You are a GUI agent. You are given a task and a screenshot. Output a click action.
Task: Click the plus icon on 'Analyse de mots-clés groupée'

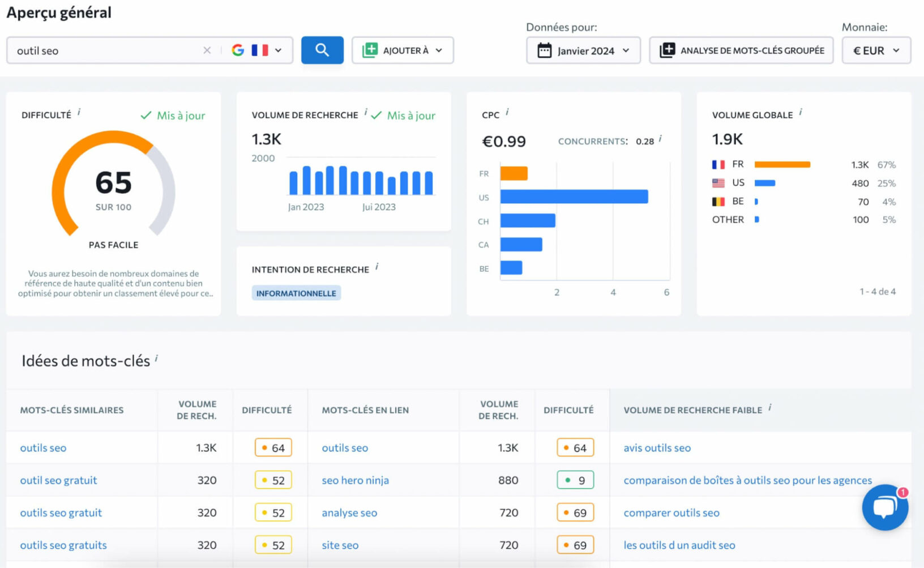click(667, 50)
